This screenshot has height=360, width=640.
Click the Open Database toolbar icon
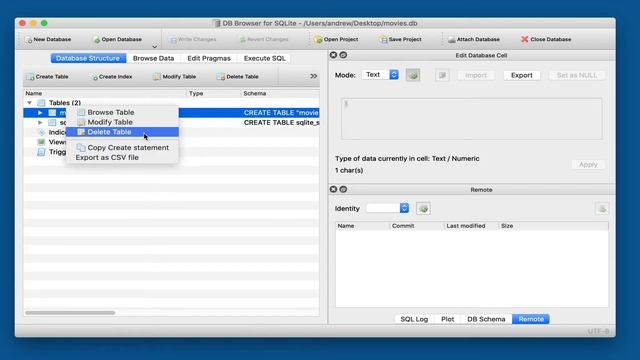coord(97,40)
